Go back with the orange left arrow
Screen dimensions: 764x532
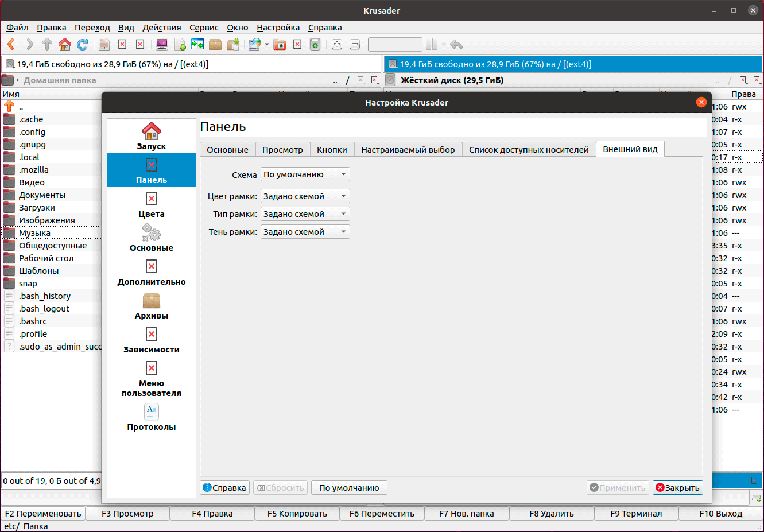point(11,44)
